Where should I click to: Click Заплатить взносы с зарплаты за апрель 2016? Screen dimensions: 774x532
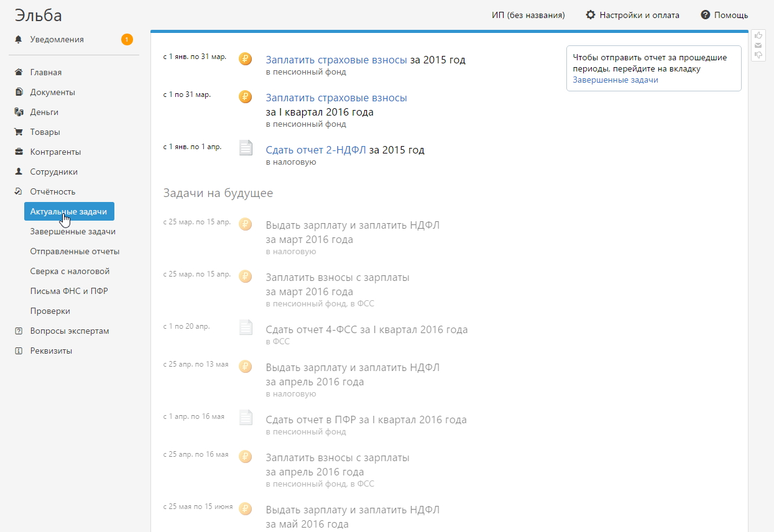click(x=338, y=464)
